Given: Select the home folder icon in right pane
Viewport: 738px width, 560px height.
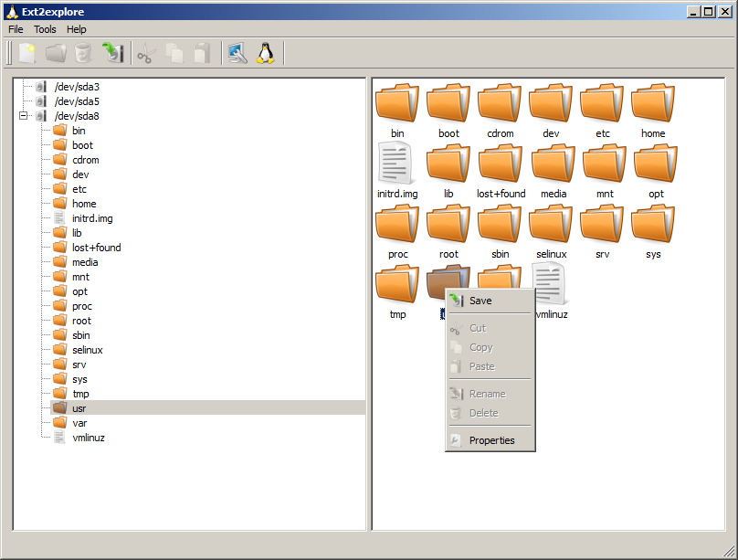Looking at the screenshot, I should [653, 102].
